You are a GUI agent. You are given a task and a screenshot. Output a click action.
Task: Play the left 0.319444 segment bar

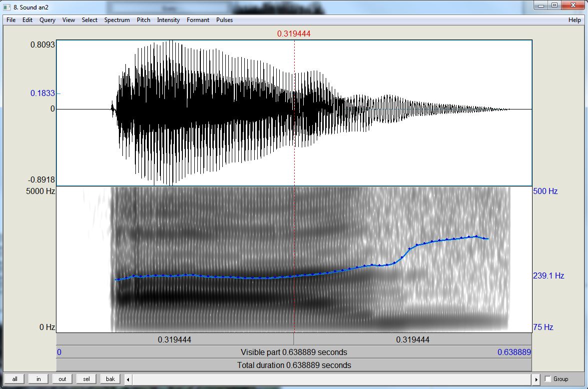(x=175, y=339)
